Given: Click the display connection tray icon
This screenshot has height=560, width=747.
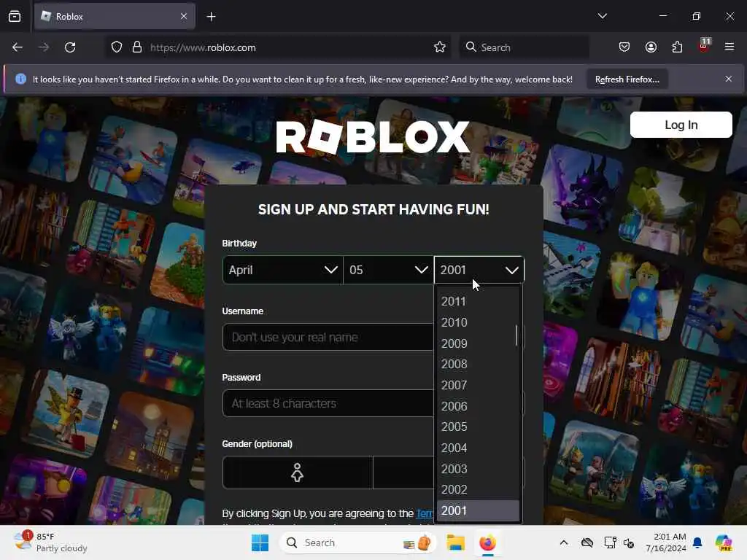Looking at the screenshot, I should 610,542.
